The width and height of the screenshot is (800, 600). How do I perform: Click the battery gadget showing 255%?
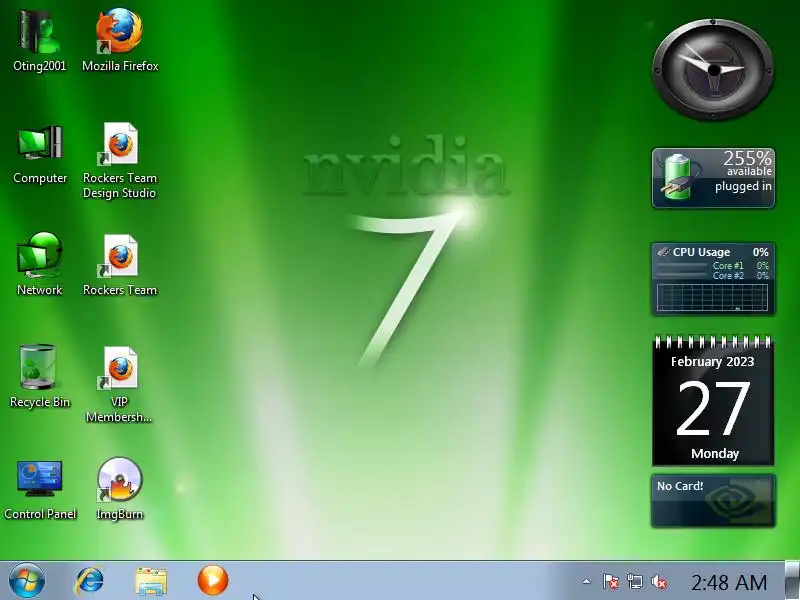click(x=713, y=178)
